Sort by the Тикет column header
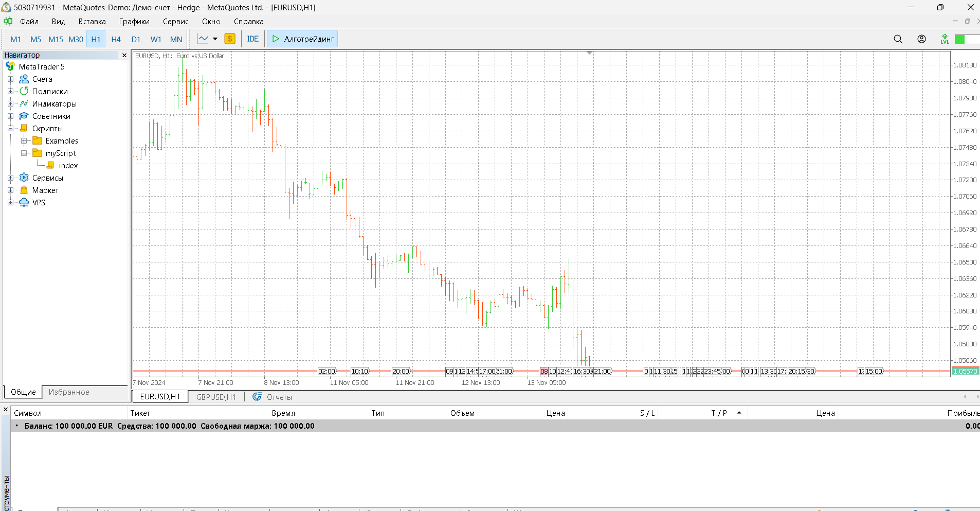 coord(168,413)
